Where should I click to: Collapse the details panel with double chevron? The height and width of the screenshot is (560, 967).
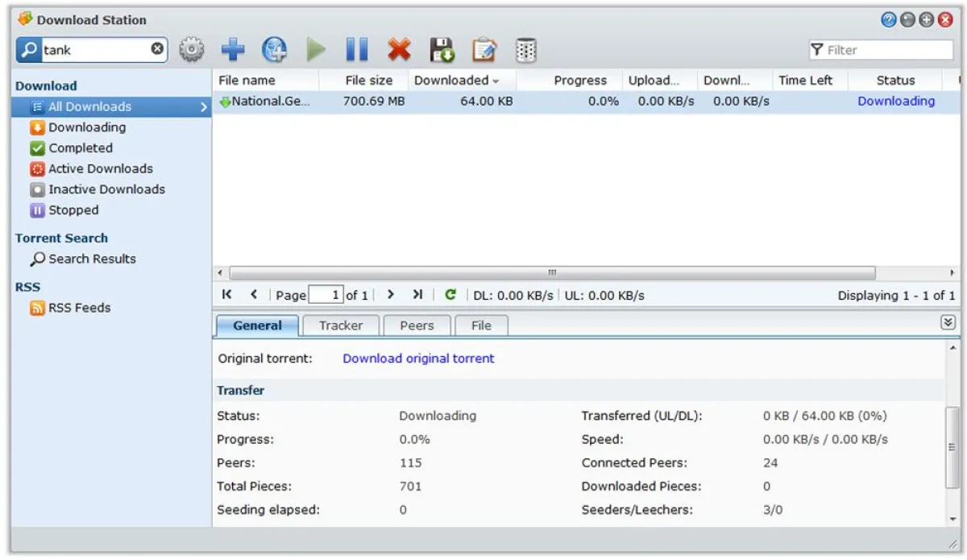pos(948,322)
